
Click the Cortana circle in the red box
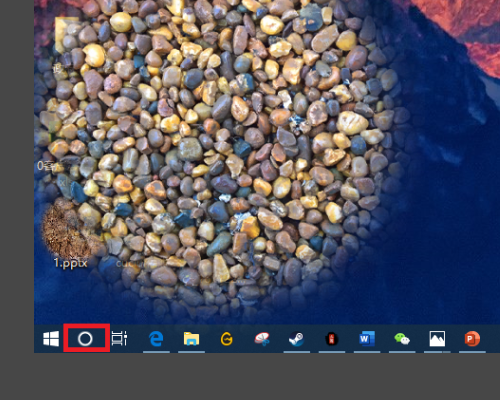[x=85, y=339]
